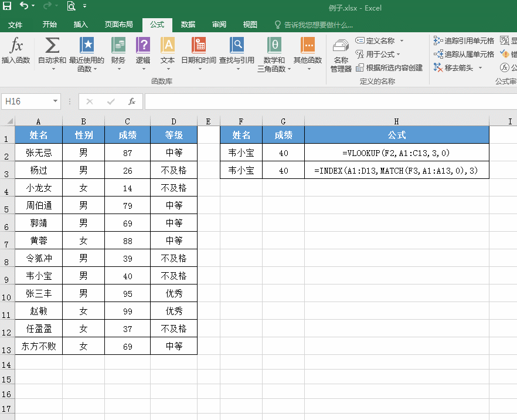Open the 查找与引用 functions icon
The width and height of the screenshot is (517, 420).
[x=237, y=45]
